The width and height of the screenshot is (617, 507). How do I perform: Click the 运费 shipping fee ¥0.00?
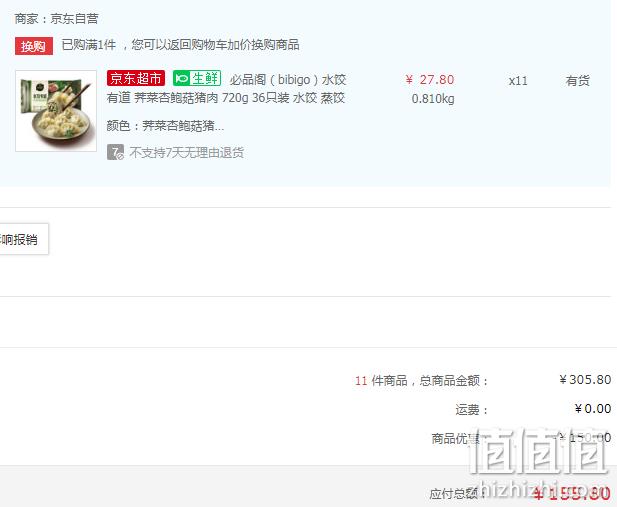(593, 409)
